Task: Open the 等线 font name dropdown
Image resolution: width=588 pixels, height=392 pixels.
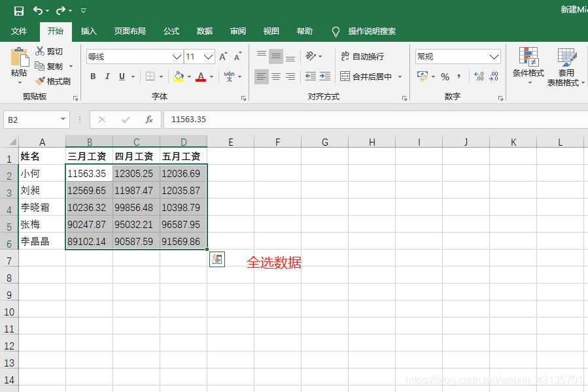Action: (x=177, y=57)
